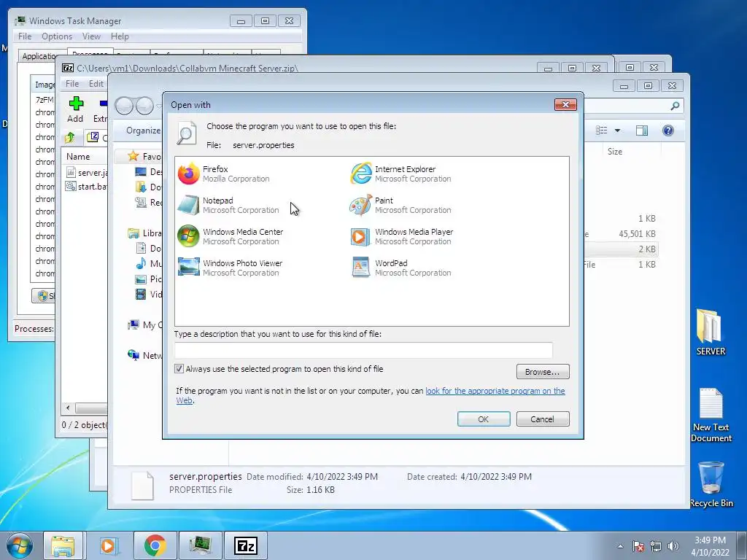Open the 7-Zip File menu
The height and width of the screenshot is (560, 747).
coord(72,83)
